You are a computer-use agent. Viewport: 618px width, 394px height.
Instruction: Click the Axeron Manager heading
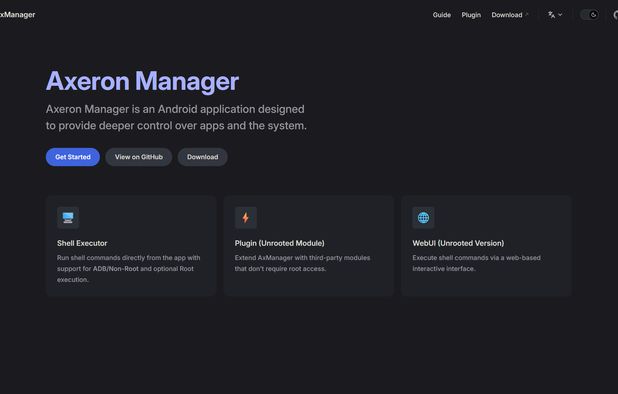point(142,81)
